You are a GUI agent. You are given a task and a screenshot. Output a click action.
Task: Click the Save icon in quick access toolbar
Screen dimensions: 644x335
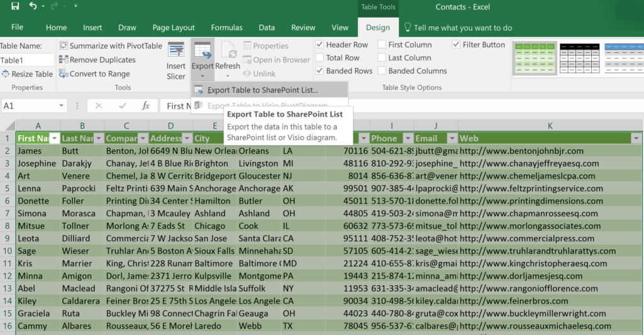pos(15,6)
